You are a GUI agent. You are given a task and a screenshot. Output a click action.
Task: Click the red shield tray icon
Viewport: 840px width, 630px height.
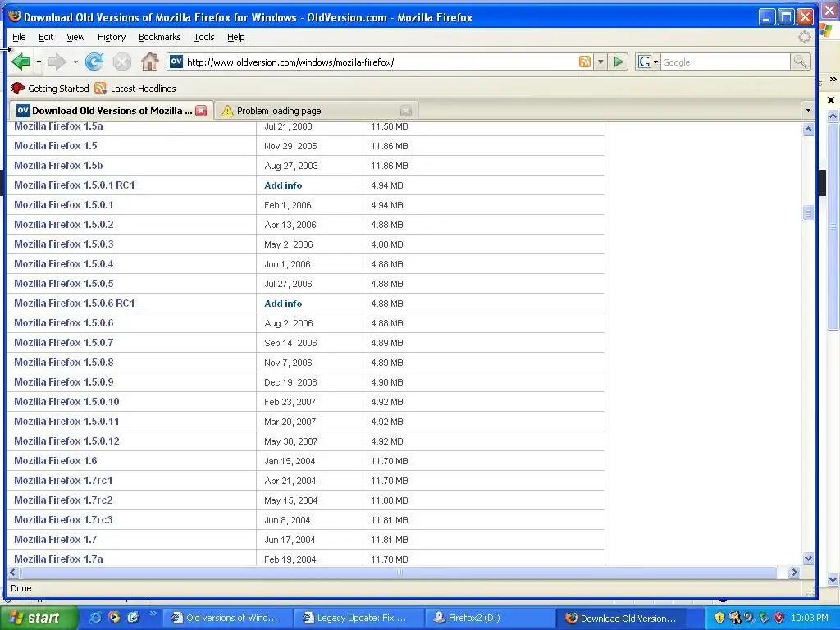pyautogui.click(x=779, y=618)
